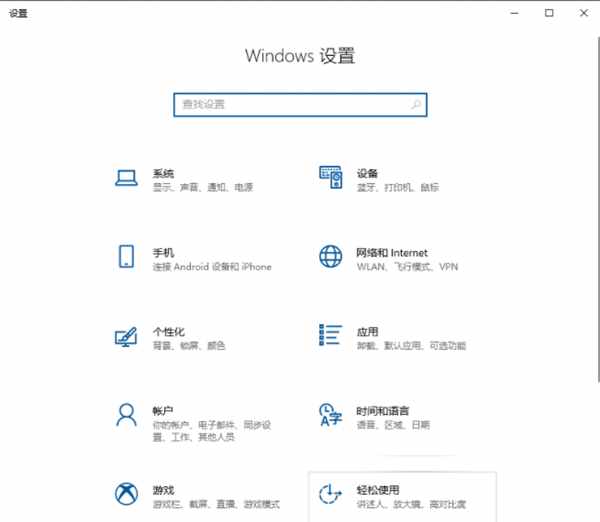
Task: Open the 网络和 Internet category title
Action: pos(392,253)
